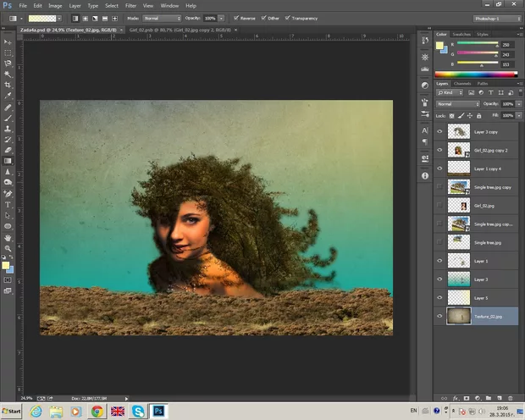Switch to the Channels tab

[462, 83]
